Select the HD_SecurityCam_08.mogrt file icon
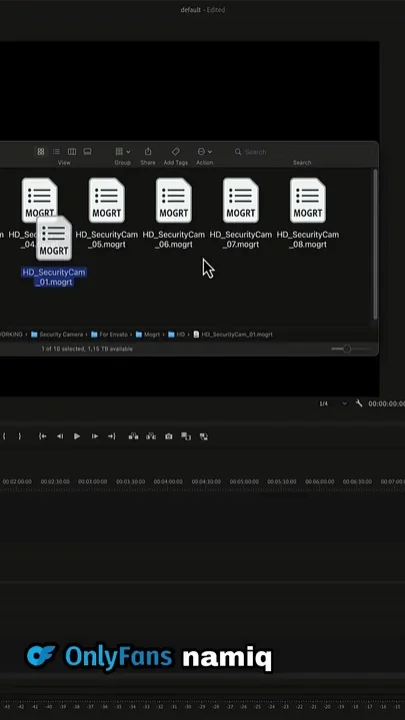Image resolution: width=405 pixels, height=720 pixels. pyautogui.click(x=308, y=200)
